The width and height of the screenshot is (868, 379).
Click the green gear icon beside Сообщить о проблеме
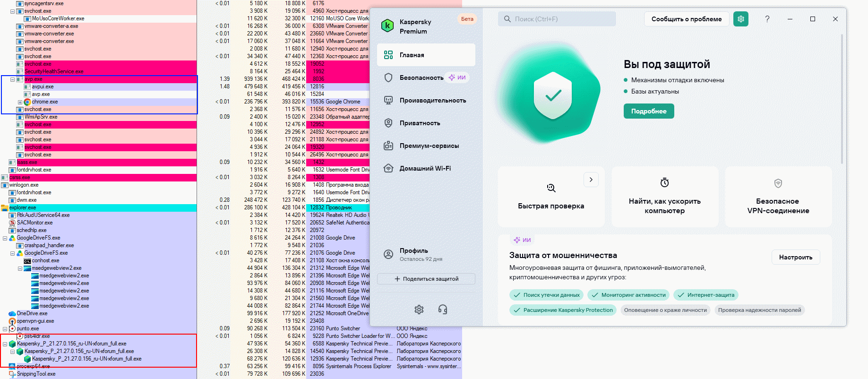click(x=741, y=19)
